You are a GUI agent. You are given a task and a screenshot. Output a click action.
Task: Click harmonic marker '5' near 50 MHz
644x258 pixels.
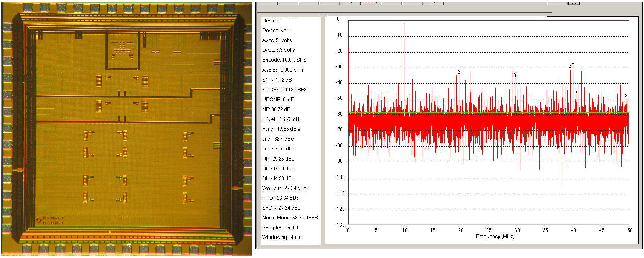[626, 95]
